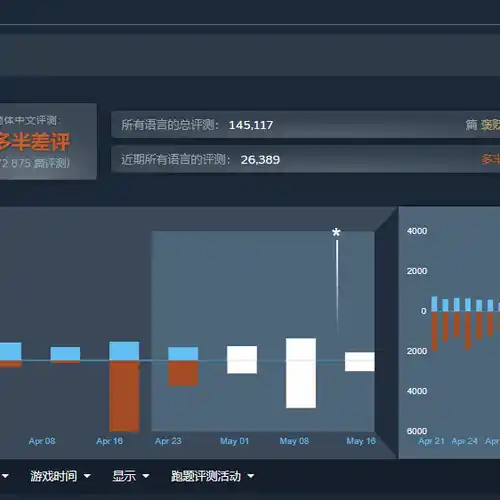Click the Apr 24 axis label in right chart
This screenshot has height=500, width=500.
[465, 441]
